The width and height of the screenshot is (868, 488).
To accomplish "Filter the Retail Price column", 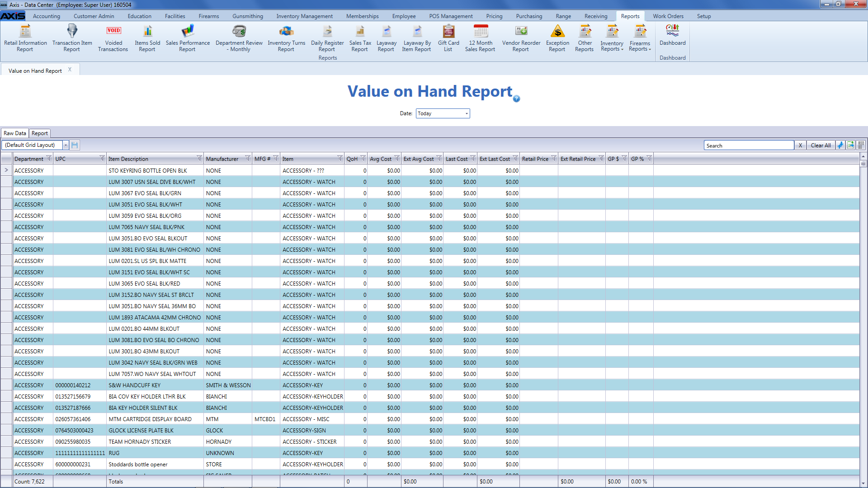I will (554, 158).
